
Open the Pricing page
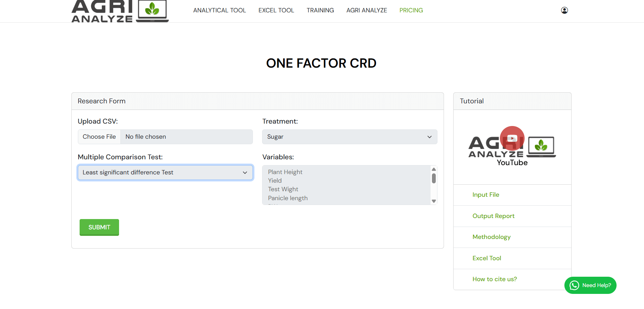(x=411, y=10)
